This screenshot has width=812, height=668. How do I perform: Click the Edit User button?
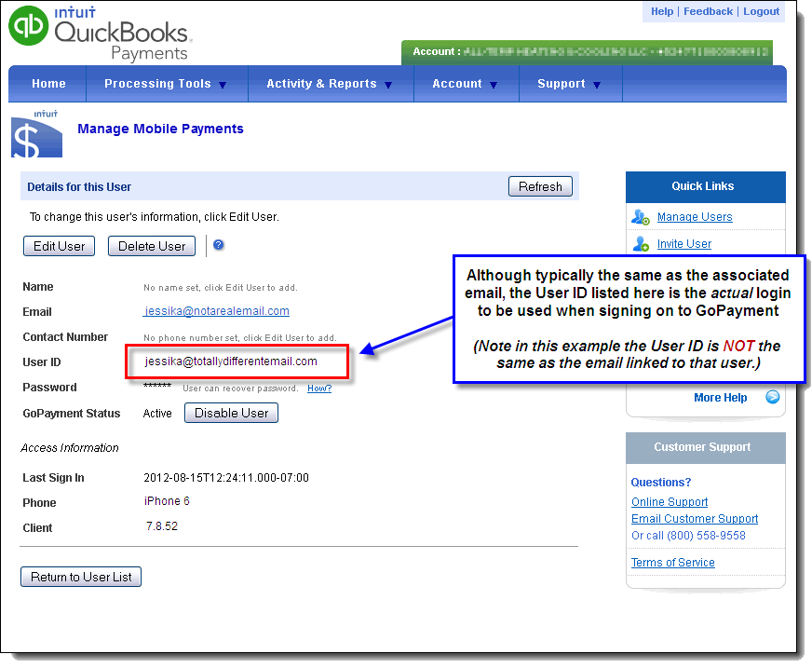pos(59,246)
